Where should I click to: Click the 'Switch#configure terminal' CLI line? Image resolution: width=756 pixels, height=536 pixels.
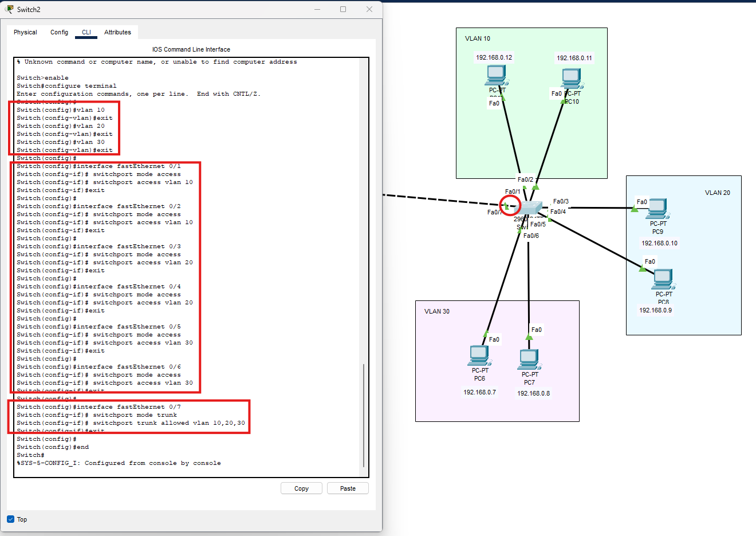tap(66, 86)
